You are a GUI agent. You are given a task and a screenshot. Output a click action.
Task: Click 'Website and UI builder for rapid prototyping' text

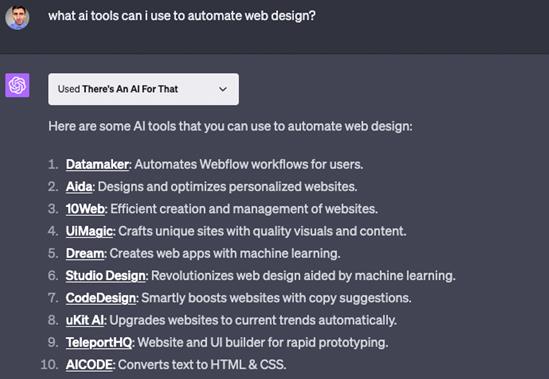point(263,343)
